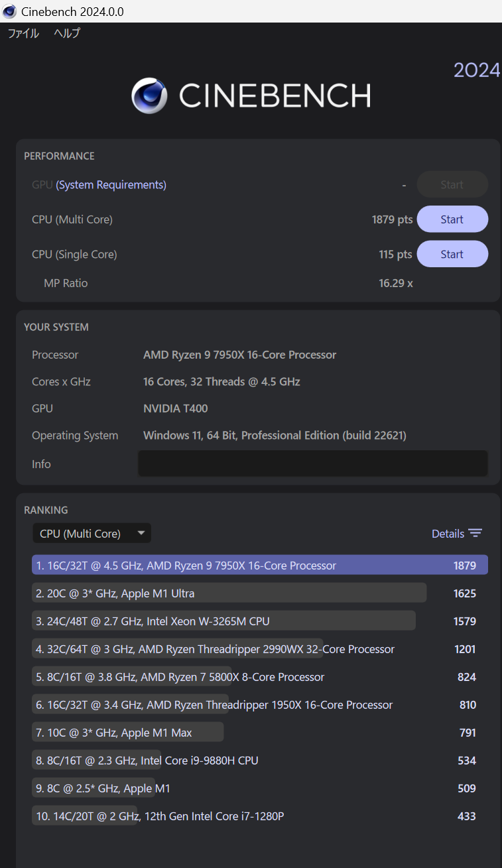This screenshot has width=502, height=868.
Task: Open the GPU System Requirements link
Action: tap(111, 184)
